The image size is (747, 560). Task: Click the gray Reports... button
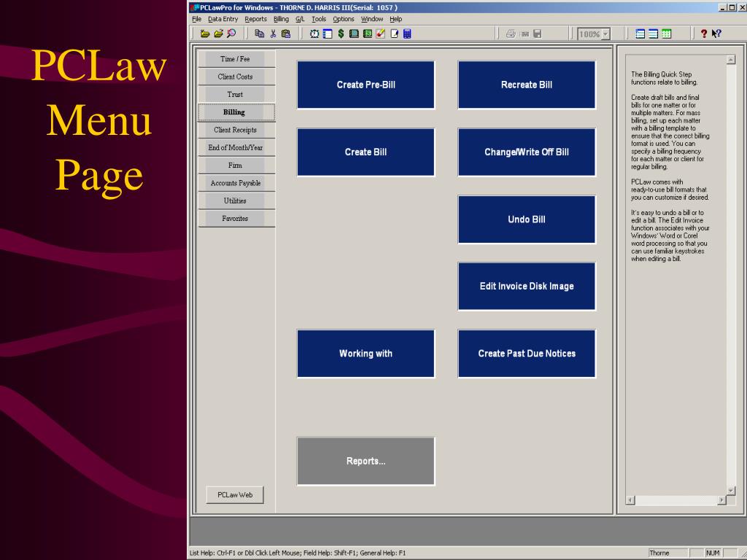point(366,461)
